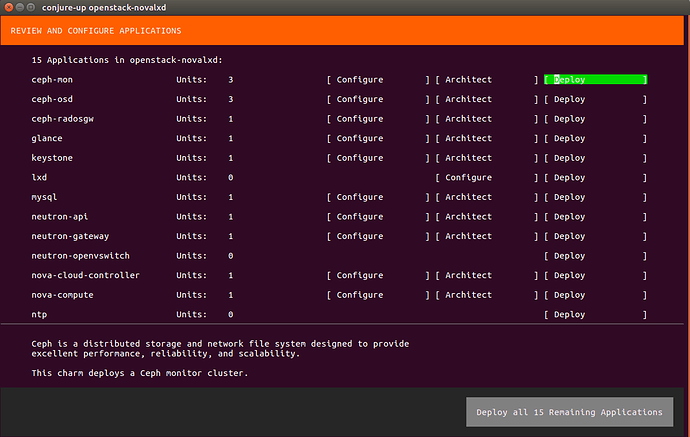Click 'Review and Configure Applications' header text
690x437 pixels.
click(96, 31)
